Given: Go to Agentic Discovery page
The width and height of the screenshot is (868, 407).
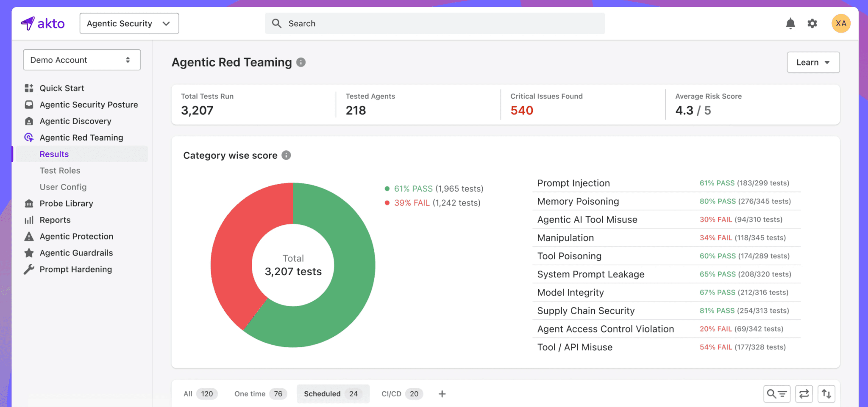Looking at the screenshot, I should (x=75, y=121).
